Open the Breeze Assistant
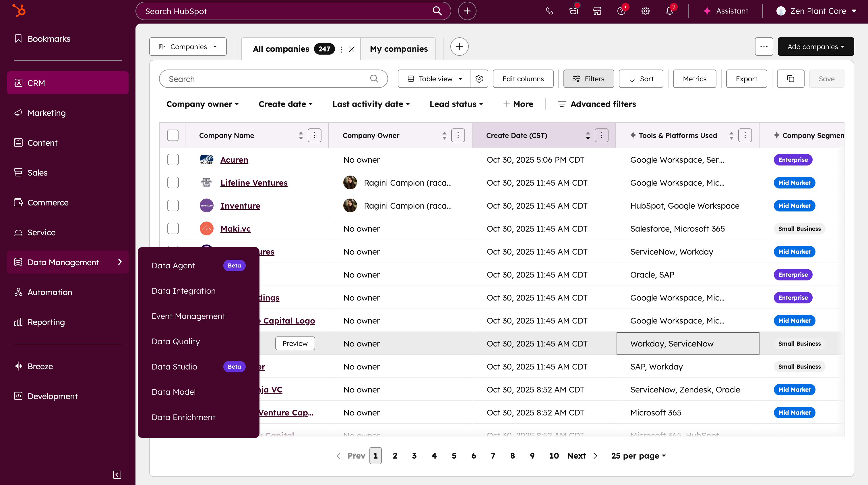 click(725, 11)
